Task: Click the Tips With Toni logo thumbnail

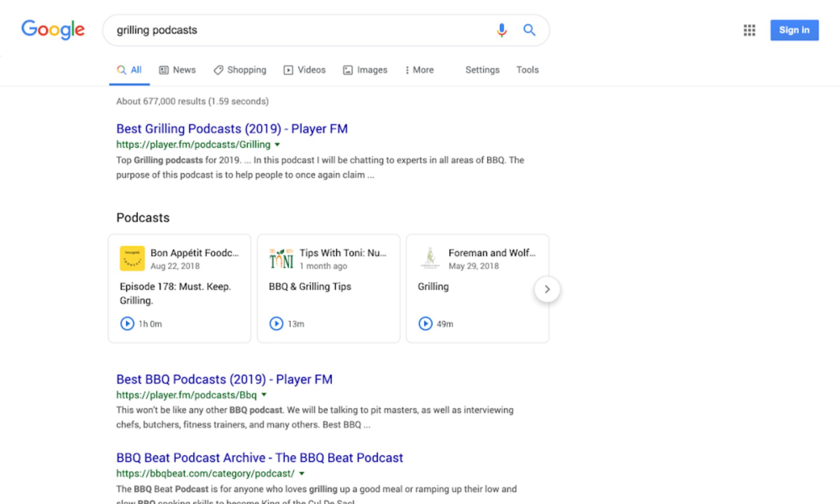Action: [281, 258]
